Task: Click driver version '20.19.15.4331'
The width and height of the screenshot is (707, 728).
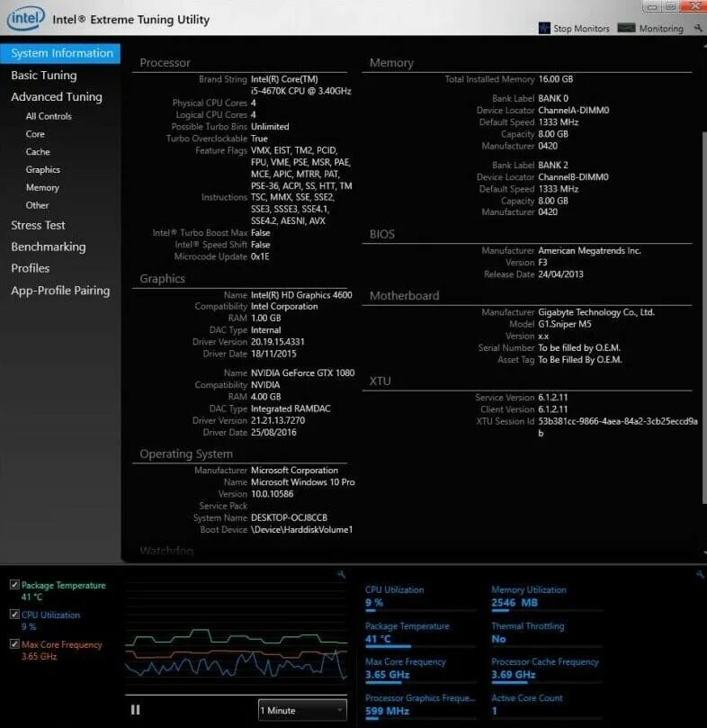Action: [278, 342]
